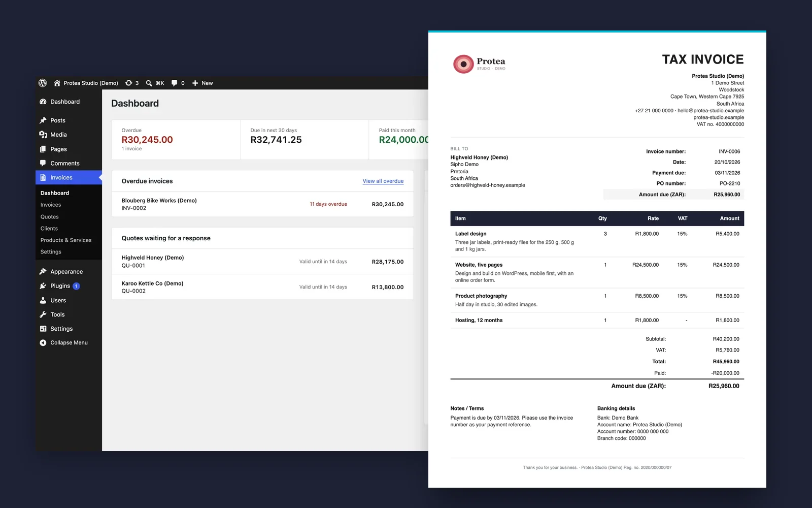This screenshot has height=508, width=812.
Task: Click the plus New button in admin bar
Action: (x=202, y=83)
